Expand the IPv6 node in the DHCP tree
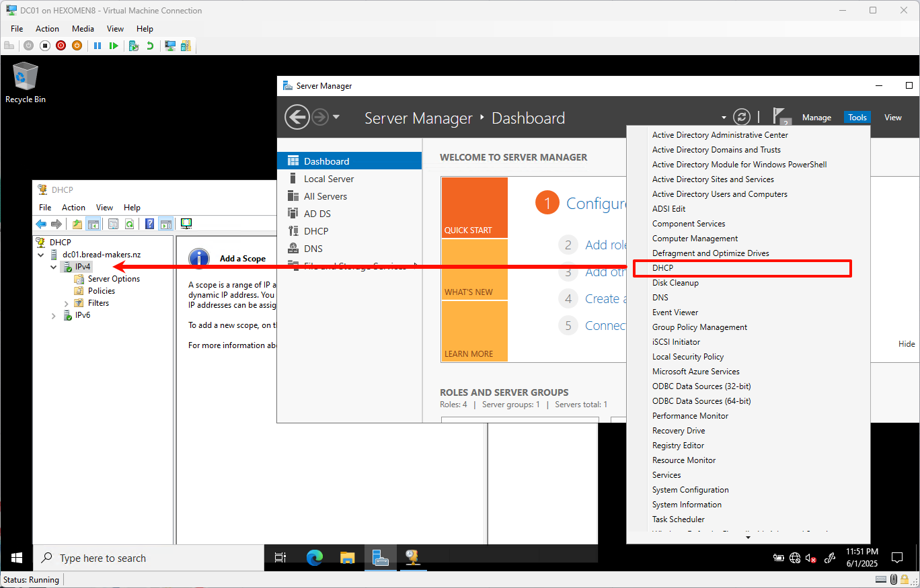920x588 pixels. click(53, 315)
